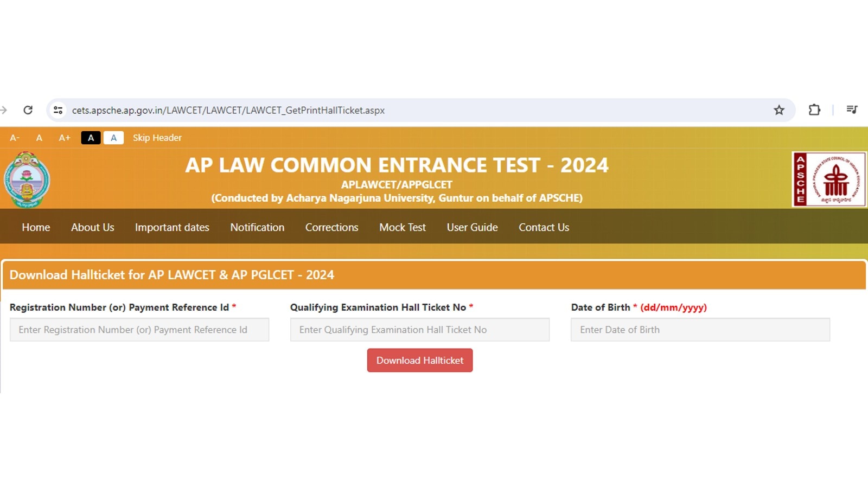This screenshot has width=868, height=488.
Task: Click the Download Hallticket for AP LAWCET panel heading
Action: tap(171, 275)
